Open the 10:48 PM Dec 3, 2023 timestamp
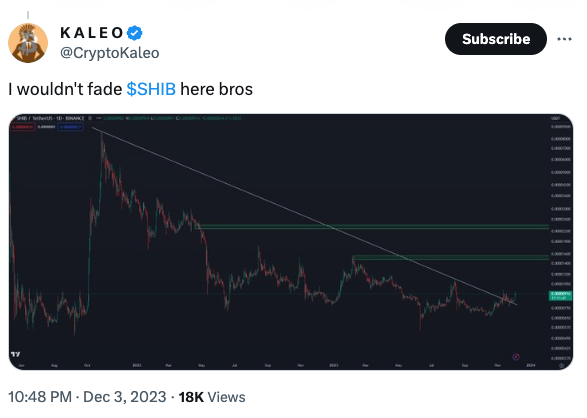Image resolution: width=587 pixels, height=418 pixels. [x=87, y=397]
